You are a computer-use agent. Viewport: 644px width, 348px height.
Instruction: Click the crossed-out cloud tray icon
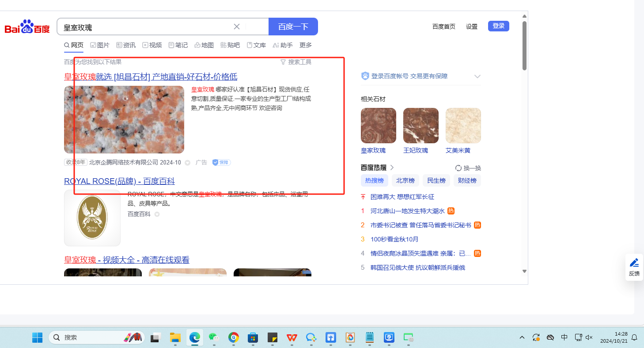tap(550, 337)
